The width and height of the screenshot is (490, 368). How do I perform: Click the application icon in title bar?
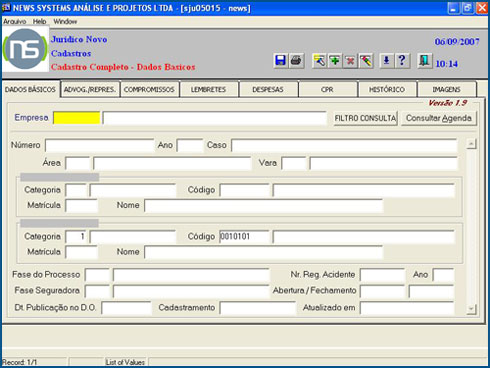[6, 8]
